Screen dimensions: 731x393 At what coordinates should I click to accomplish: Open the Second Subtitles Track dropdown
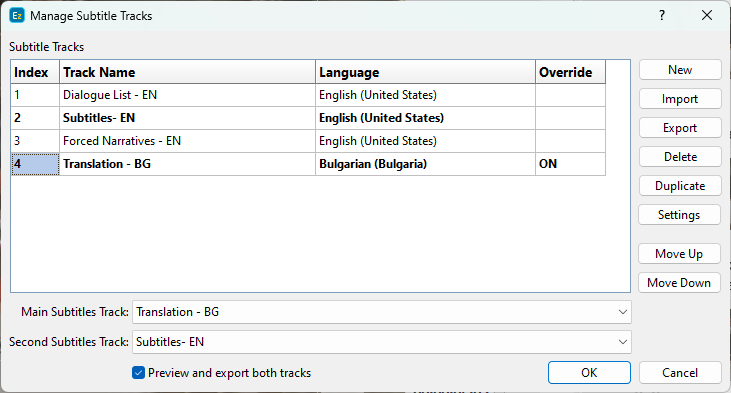click(382, 342)
